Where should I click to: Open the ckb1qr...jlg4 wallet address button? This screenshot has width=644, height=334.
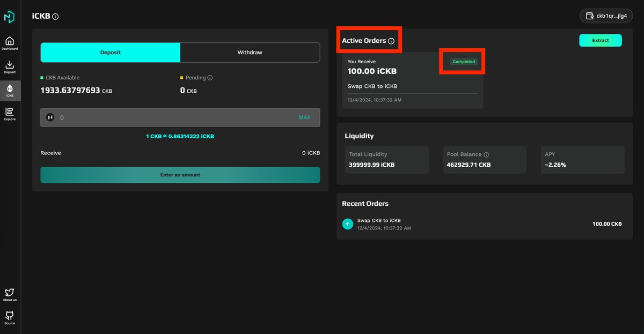(x=605, y=16)
